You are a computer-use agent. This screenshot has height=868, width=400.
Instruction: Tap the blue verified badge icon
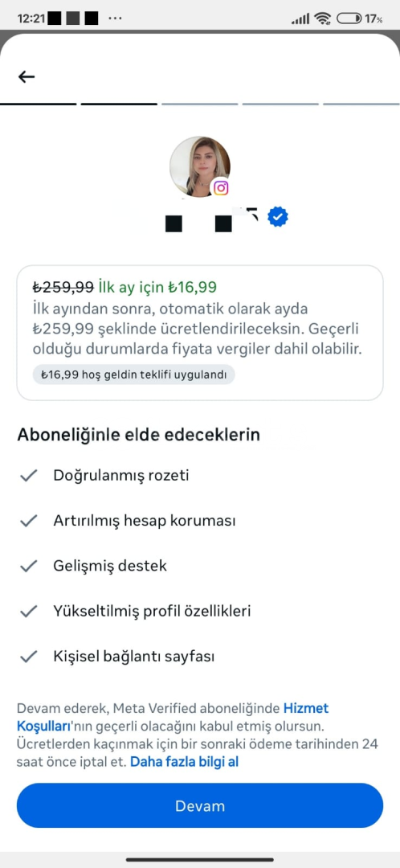tap(278, 217)
